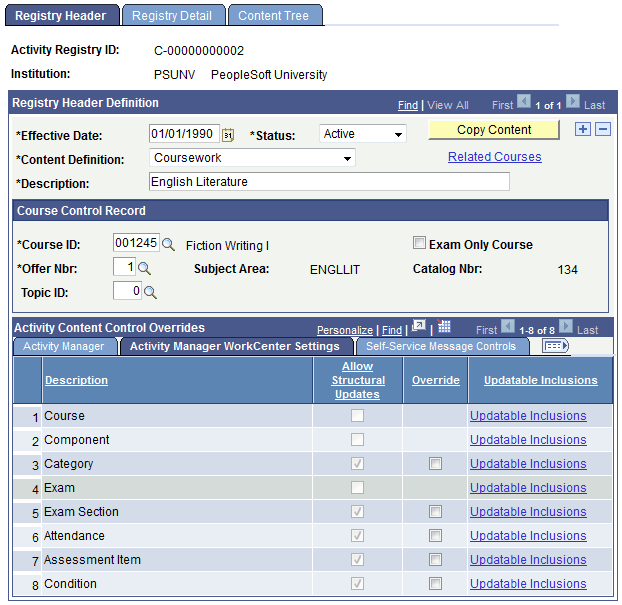Click the Topic ID lookup magnifier

[150, 293]
